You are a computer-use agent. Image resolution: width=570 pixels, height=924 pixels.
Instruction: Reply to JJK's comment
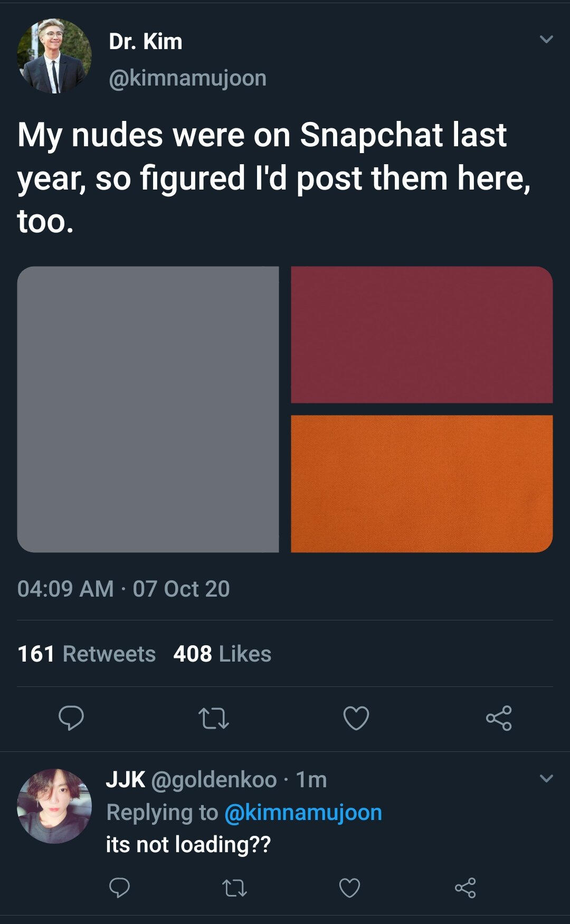[119, 888]
